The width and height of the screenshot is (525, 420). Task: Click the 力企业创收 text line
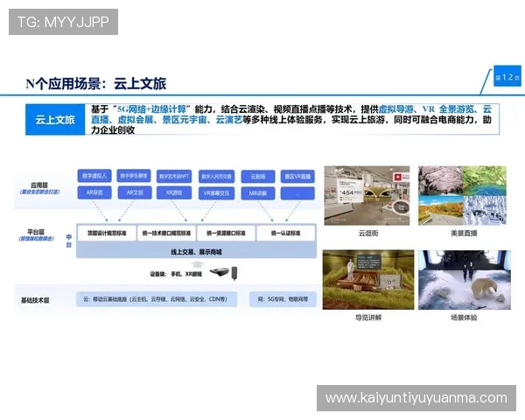(x=113, y=130)
